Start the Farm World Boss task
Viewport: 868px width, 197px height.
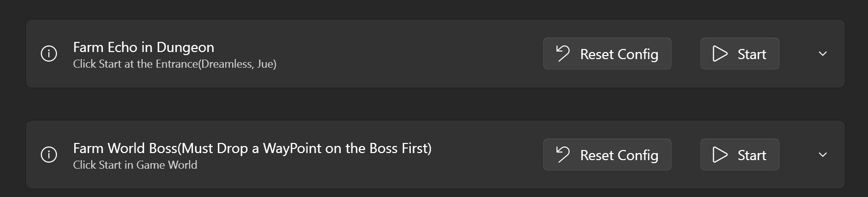(x=740, y=155)
